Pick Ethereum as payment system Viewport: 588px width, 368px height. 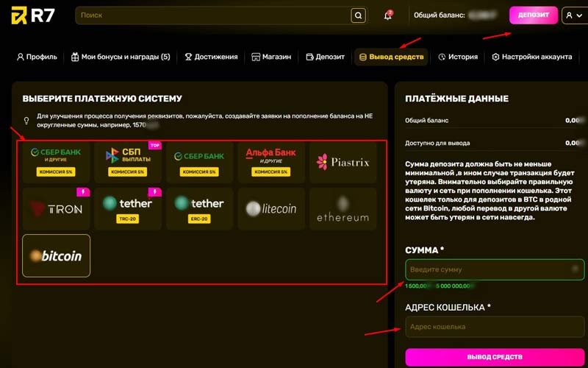pyautogui.click(x=343, y=208)
